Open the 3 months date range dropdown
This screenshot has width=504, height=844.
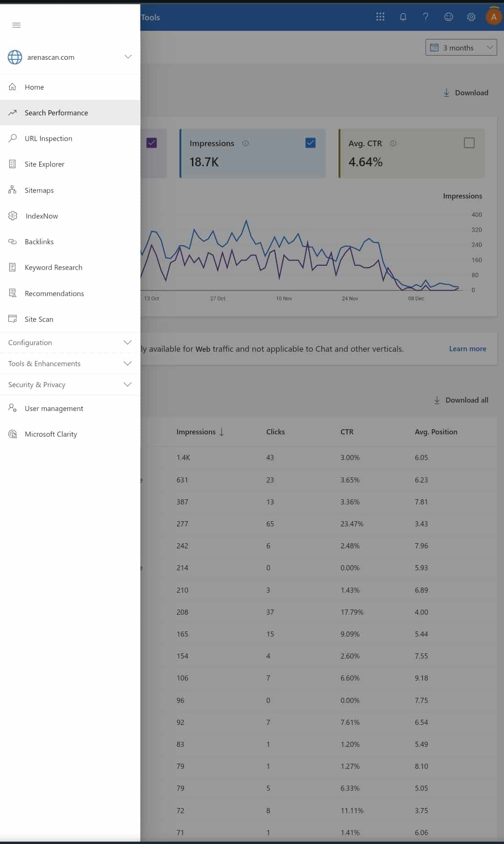point(461,48)
